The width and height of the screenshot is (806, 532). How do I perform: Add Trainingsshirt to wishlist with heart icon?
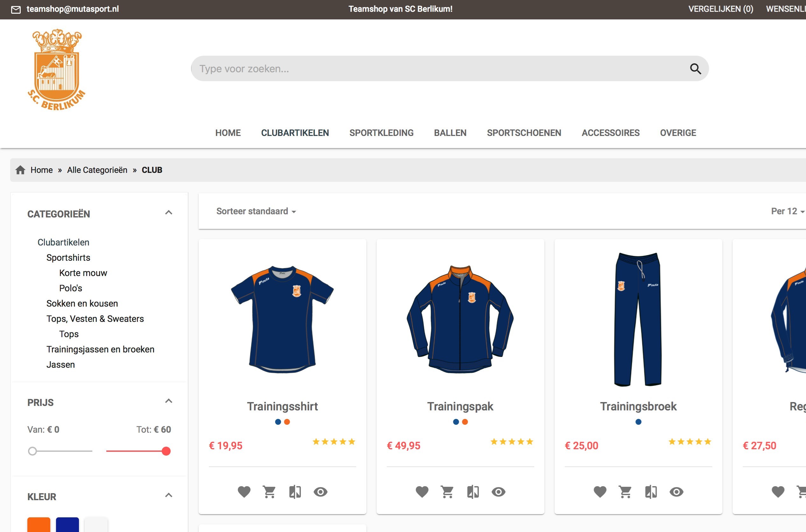click(x=244, y=492)
